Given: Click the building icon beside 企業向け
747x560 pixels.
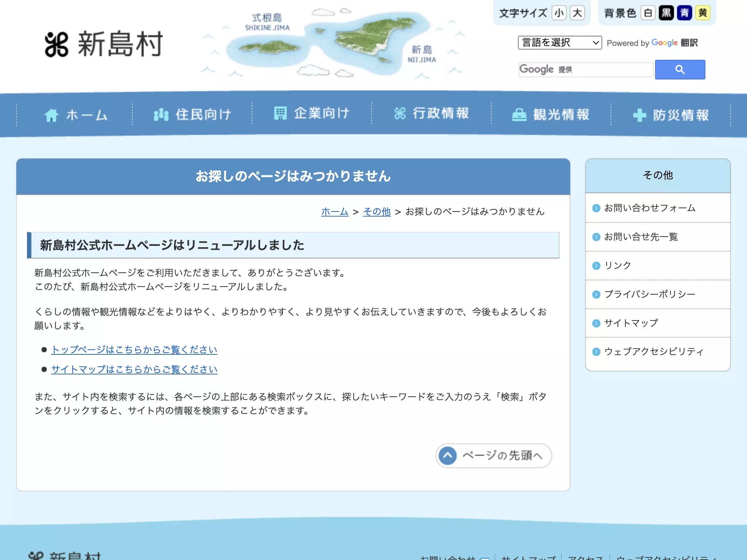Looking at the screenshot, I should 280,113.
